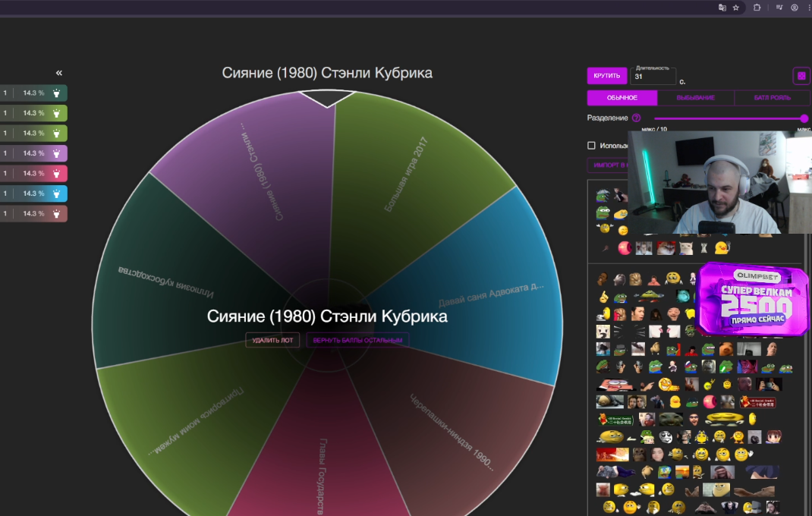Click the spotlight icon on the brown lot row
The width and height of the screenshot is (812, 516).
(x=56, y=213)
